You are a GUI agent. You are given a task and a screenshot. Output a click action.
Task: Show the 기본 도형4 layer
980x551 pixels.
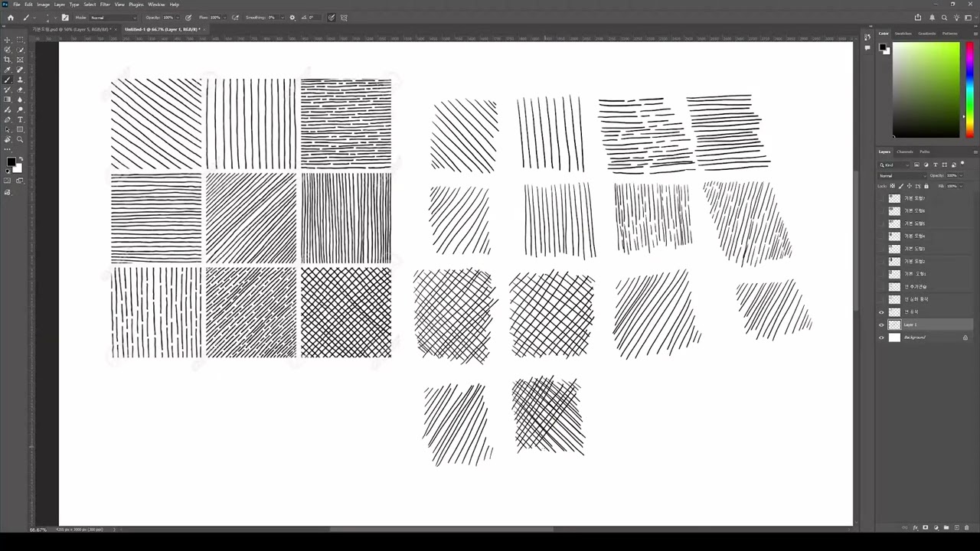pos(881,236)
